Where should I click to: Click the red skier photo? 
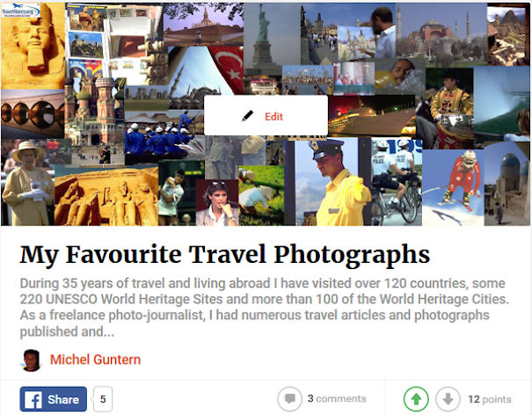coord(454,187)
